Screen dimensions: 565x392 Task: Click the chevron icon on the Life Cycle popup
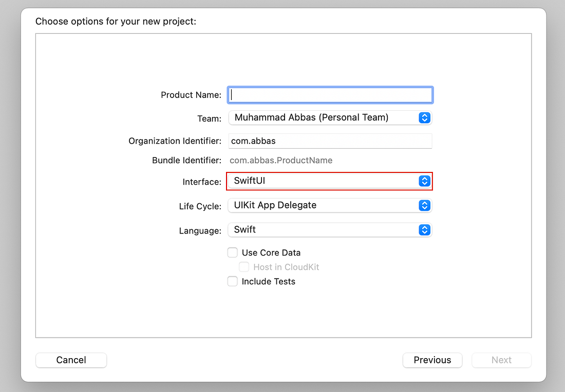424,205
